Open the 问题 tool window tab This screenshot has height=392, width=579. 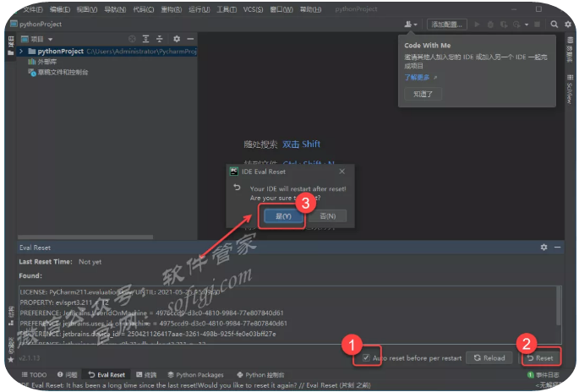pyautogui.click(x=68, y=375)
